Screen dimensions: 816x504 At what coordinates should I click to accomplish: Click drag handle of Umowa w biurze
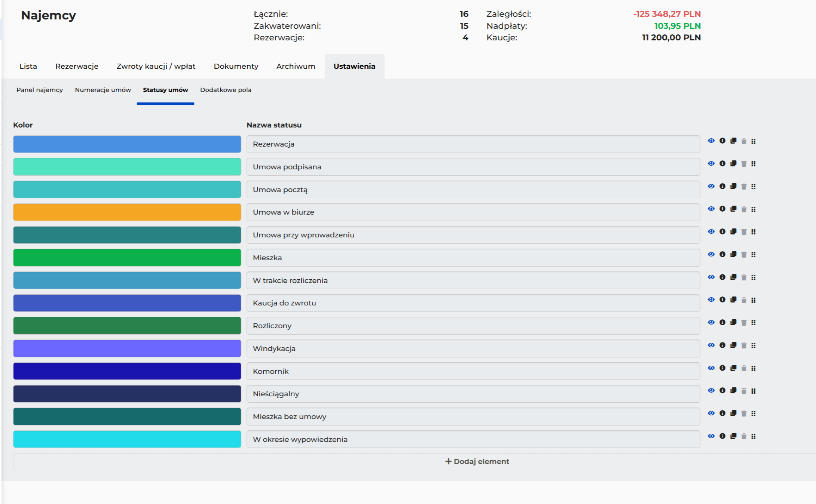[754, 209]
